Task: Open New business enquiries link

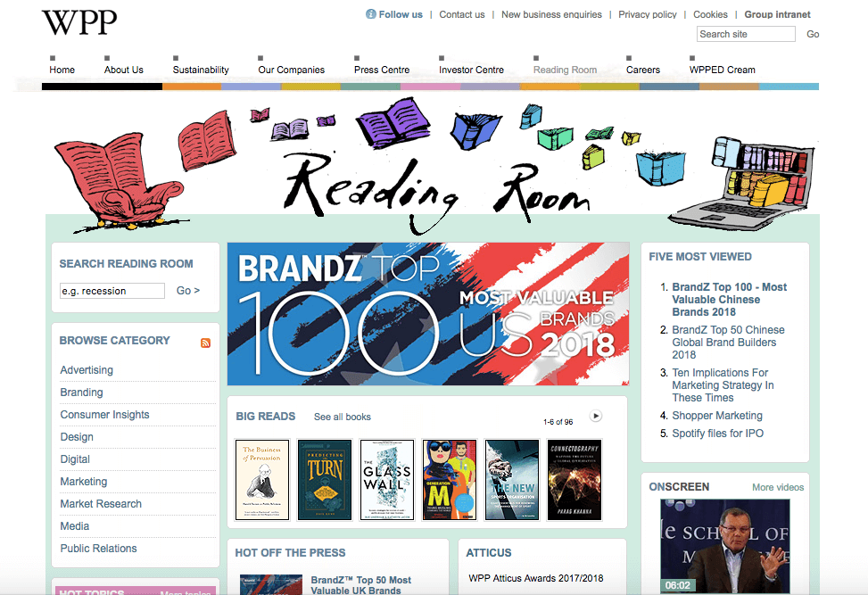Action: 551,14
